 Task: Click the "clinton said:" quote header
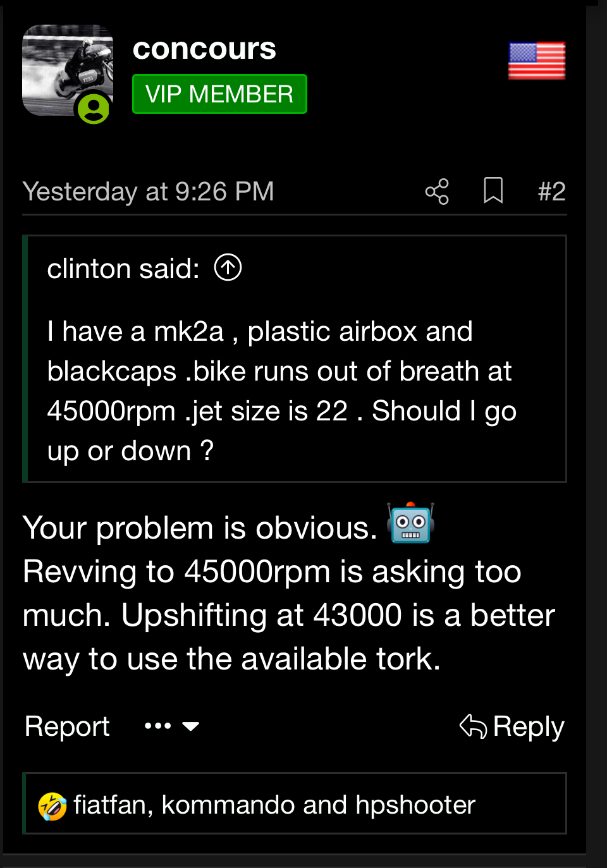(x=123, y=269)
